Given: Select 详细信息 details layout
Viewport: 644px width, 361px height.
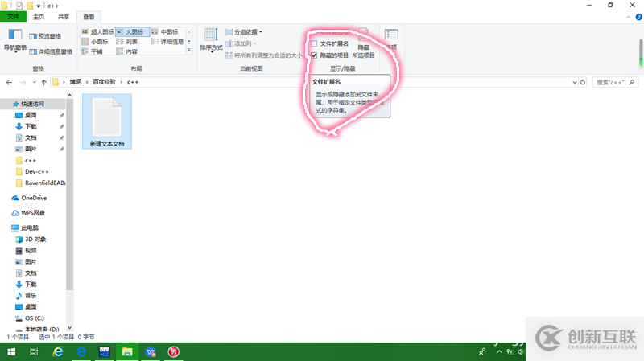Looking at the screenshot, I should (x=167, y=42).
